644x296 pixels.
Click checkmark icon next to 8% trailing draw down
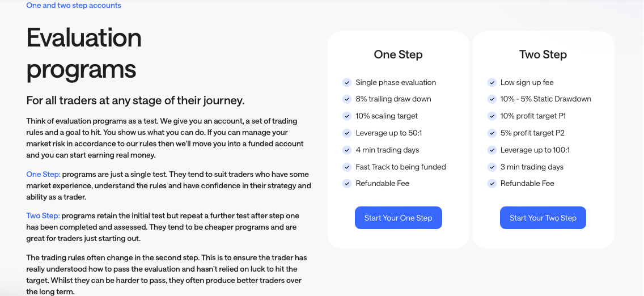point(347,99)
